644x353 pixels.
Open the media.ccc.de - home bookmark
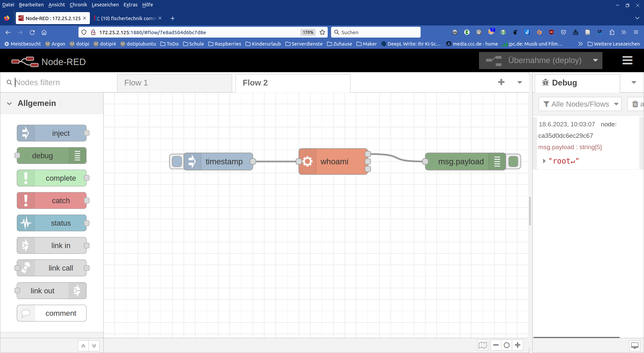[x=472, y=44]
